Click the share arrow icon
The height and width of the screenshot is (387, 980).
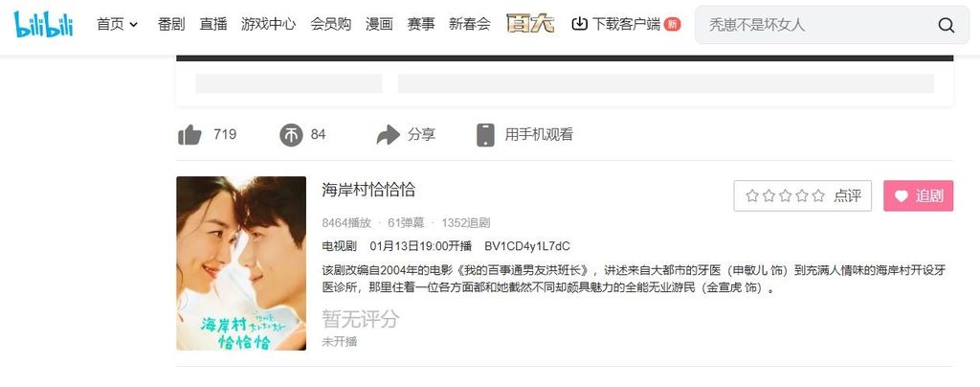[389, 134]
